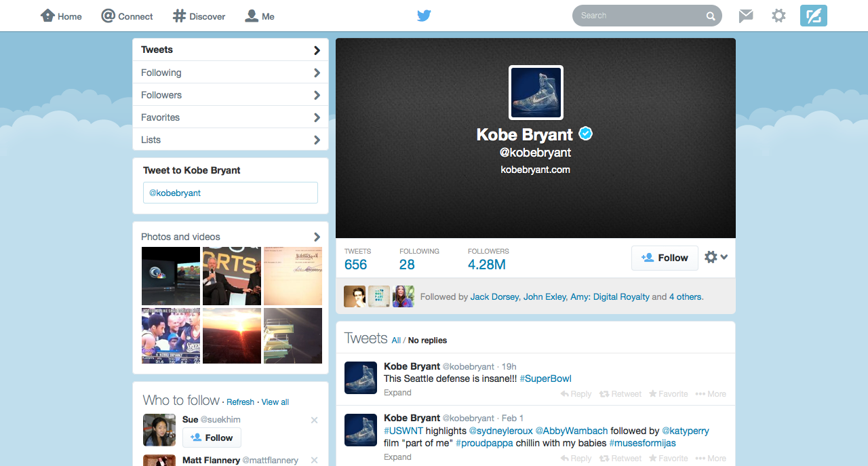Click Amy's small follower avatar
868x466 pixels.
403,296
